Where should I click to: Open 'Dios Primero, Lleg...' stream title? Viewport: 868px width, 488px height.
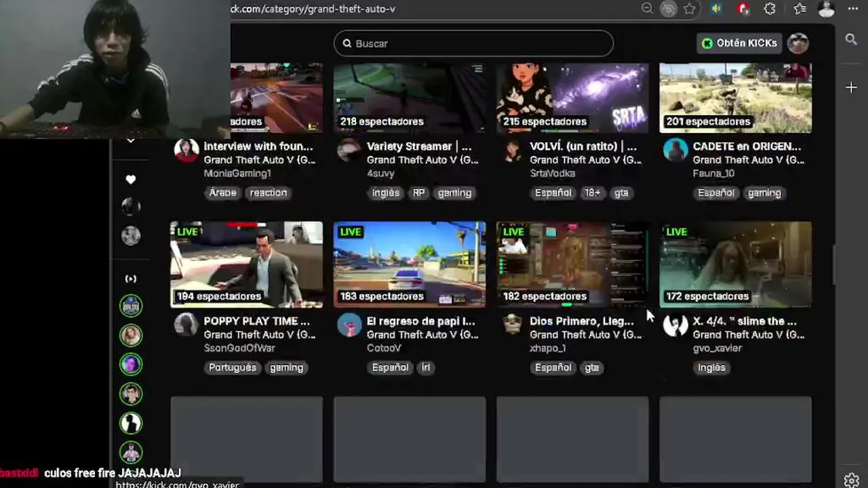583,321
